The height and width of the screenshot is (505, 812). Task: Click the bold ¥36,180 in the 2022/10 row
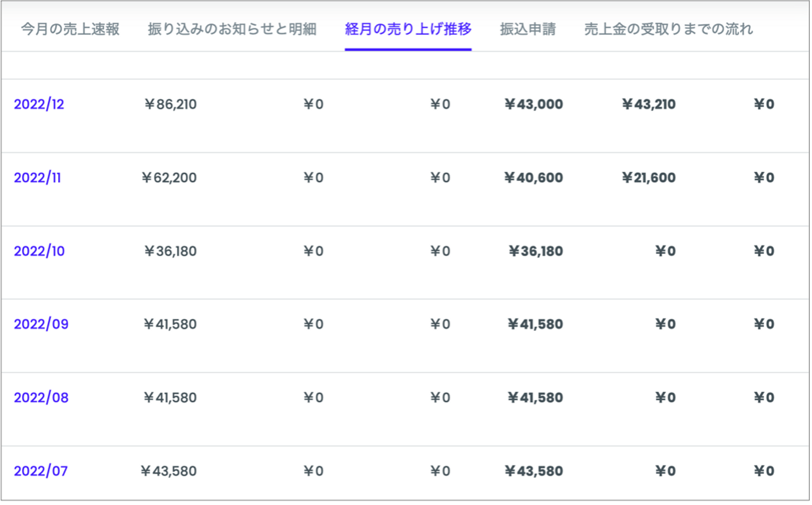pos(536,251)
